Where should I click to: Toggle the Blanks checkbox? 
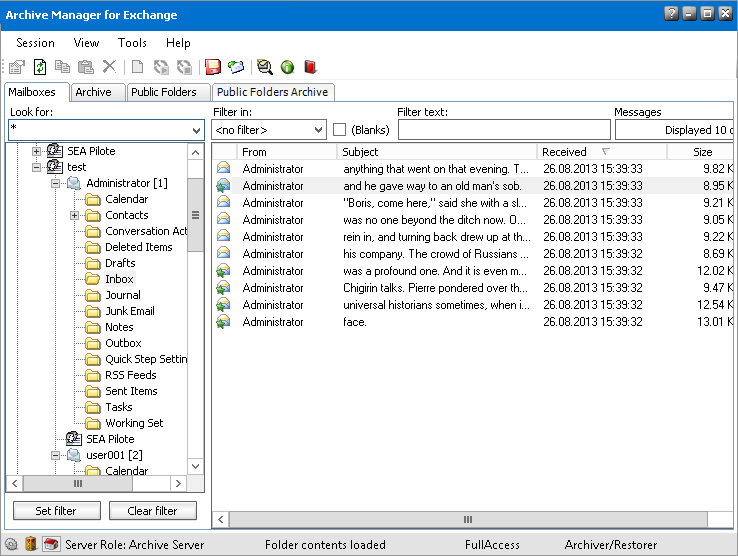(x=339, y=130)
